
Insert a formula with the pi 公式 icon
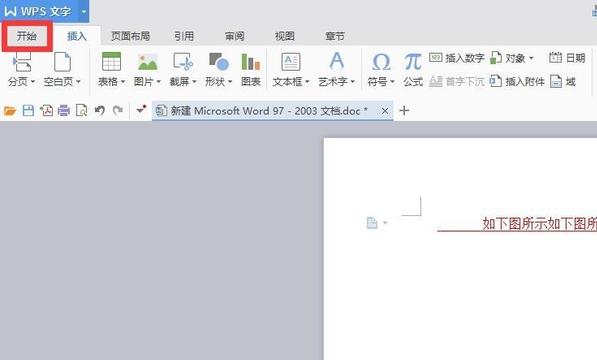point(413,62)
